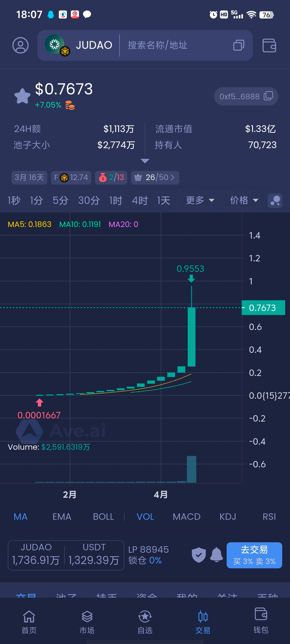Toggle the KDJ sub-indicator

[x=228, y=517]
